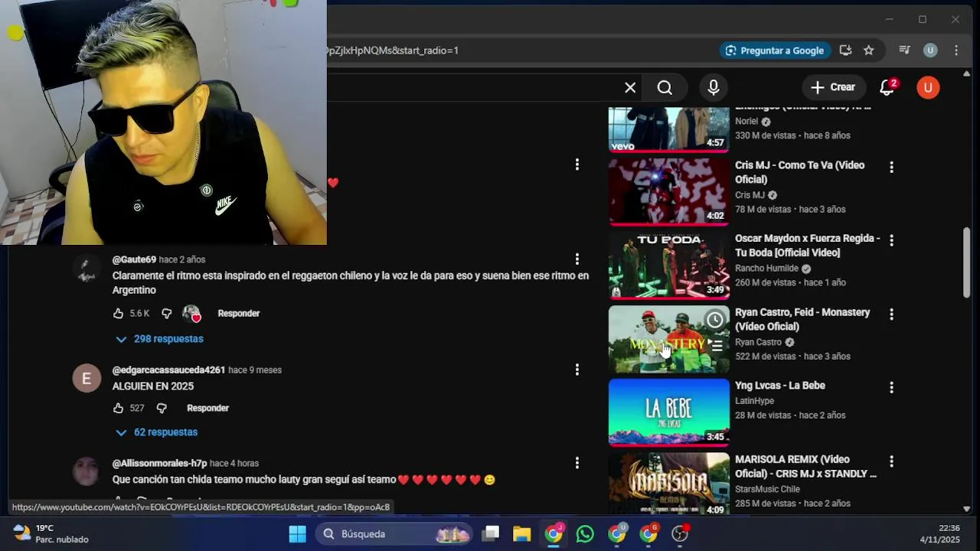
Task: Open more options for Monastery video
Action: pyautogui.click(x=891, y=315)
